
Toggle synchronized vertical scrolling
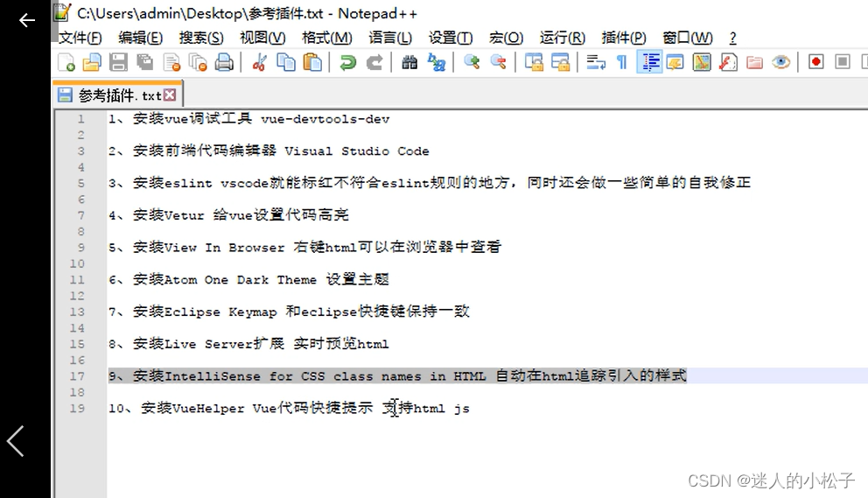534,62
